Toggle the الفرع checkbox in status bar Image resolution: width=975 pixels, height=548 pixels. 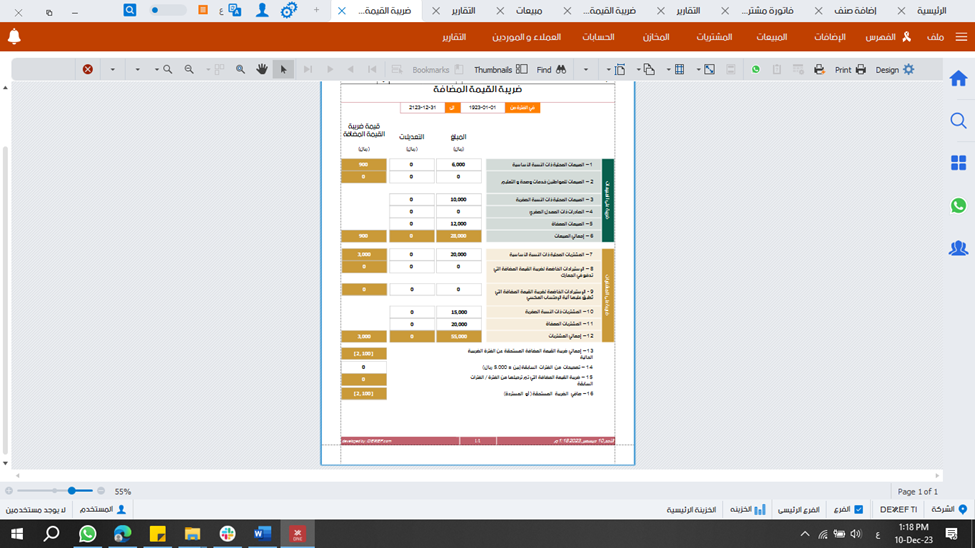click(x=858, y=510)
